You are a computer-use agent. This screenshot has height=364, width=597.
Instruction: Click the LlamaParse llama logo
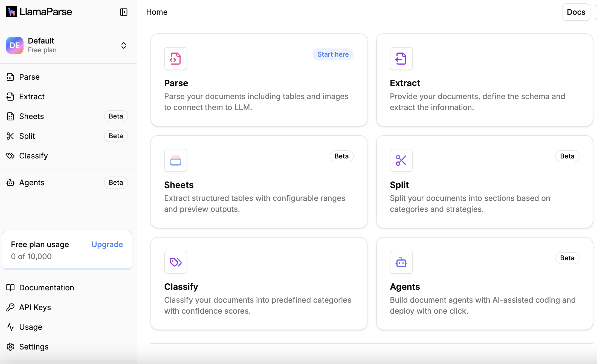[x=11, y=12]
